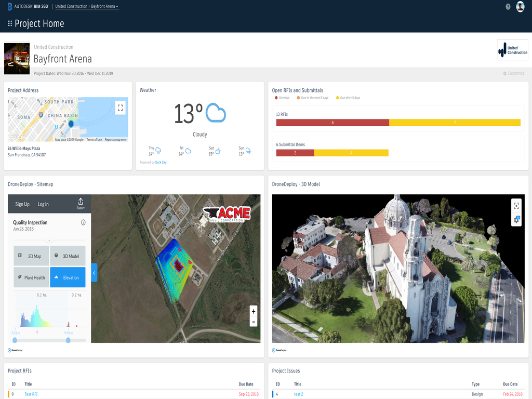Viewport: 532px width, 399px height.
Task: Adjust the right elevation range slider handle
Action: click(x=68, y=340)
